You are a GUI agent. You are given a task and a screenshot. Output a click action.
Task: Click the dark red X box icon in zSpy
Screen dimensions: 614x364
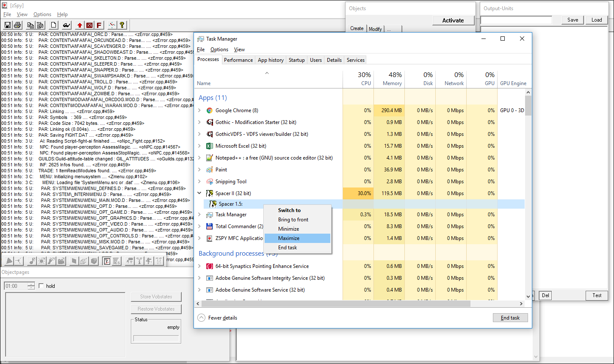[89, 25]
